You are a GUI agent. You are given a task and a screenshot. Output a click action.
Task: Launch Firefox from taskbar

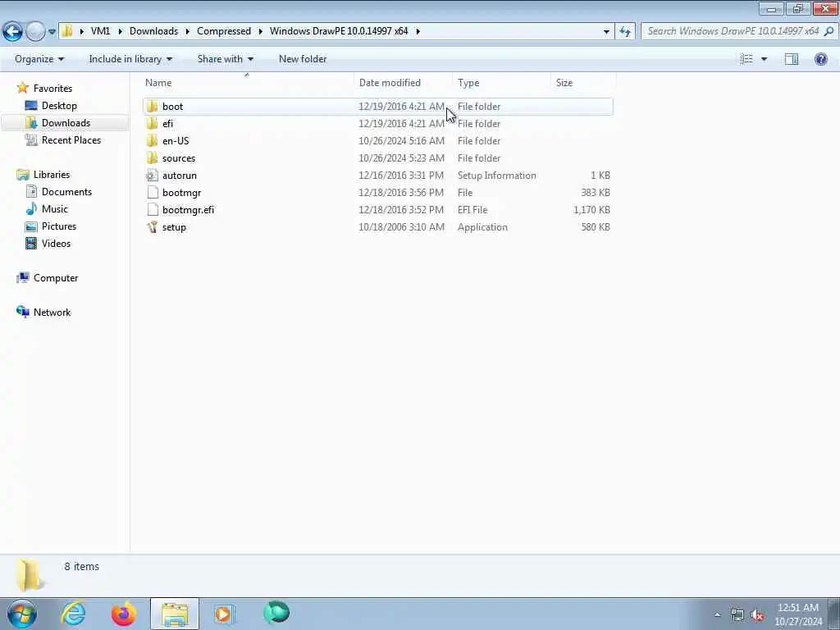124,614
